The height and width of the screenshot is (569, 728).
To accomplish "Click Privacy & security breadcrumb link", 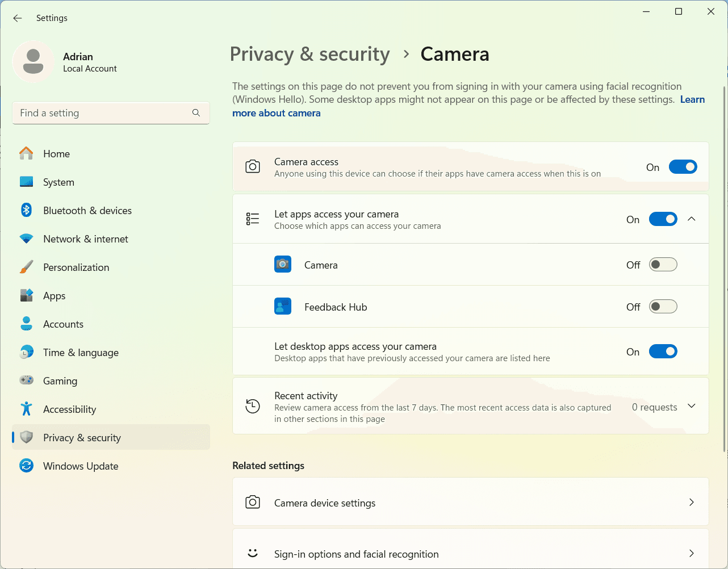I will tap(309, 54).
